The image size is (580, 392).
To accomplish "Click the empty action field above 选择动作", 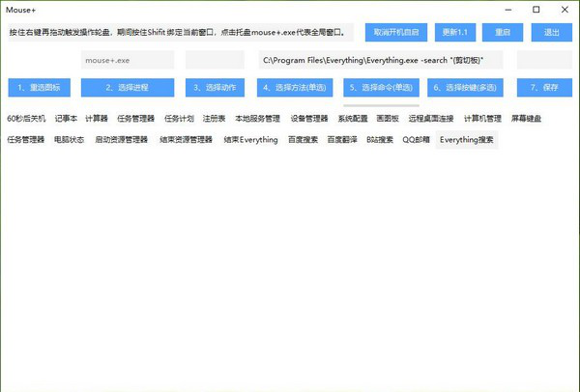I will (215, 60).
